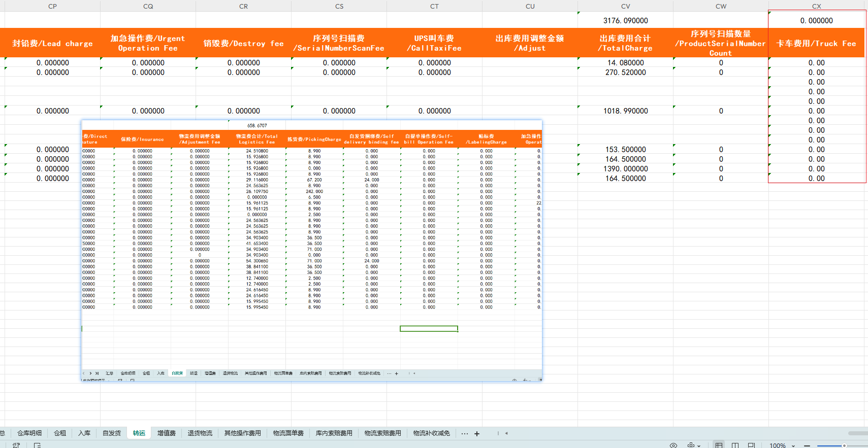
Task: Open the 库内索赔费用 sheet tab
Action: (334, 433)
